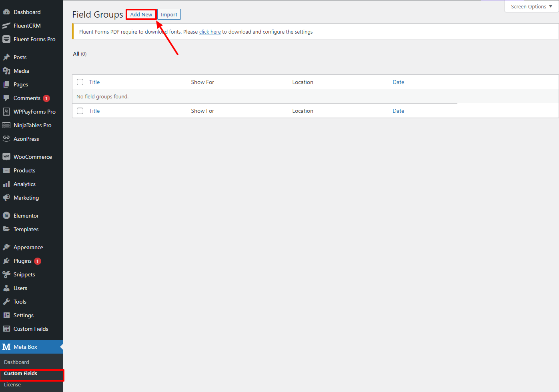Tick the select-all checkbox in table header
Screen dimensions: 559x392
pyautogui.click(x=80, y=82)
